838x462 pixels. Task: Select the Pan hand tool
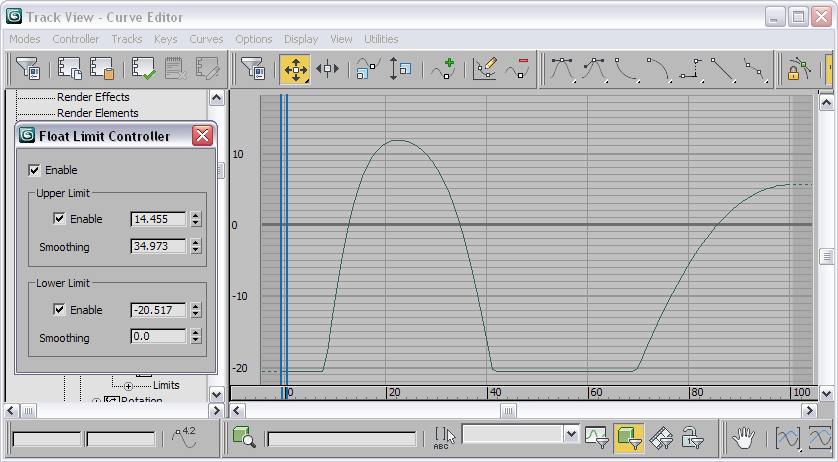tap(743, 437)
